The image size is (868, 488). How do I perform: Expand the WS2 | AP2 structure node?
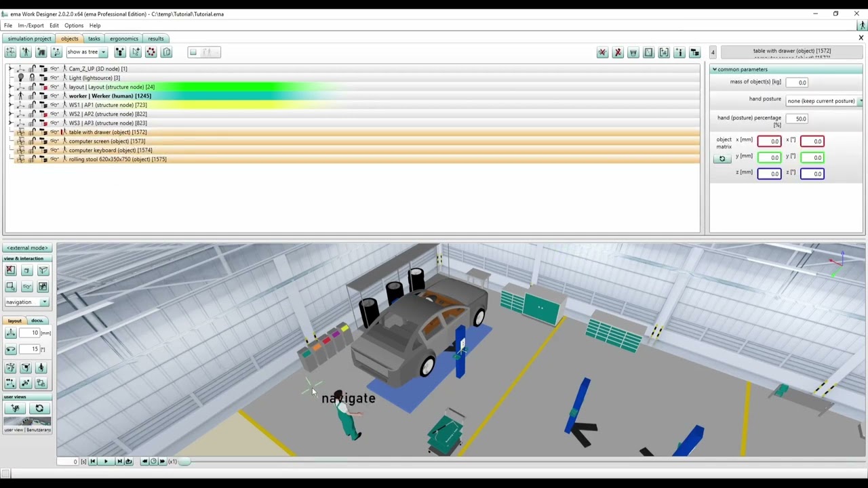pyautogui.click(x=10, y=114)
